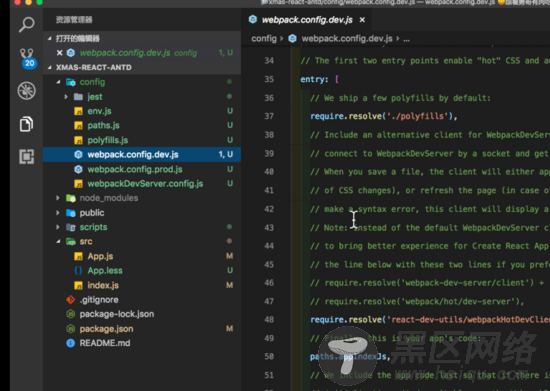Open the Debug view icon
This screenshot has height=391, width=550.
27,90
